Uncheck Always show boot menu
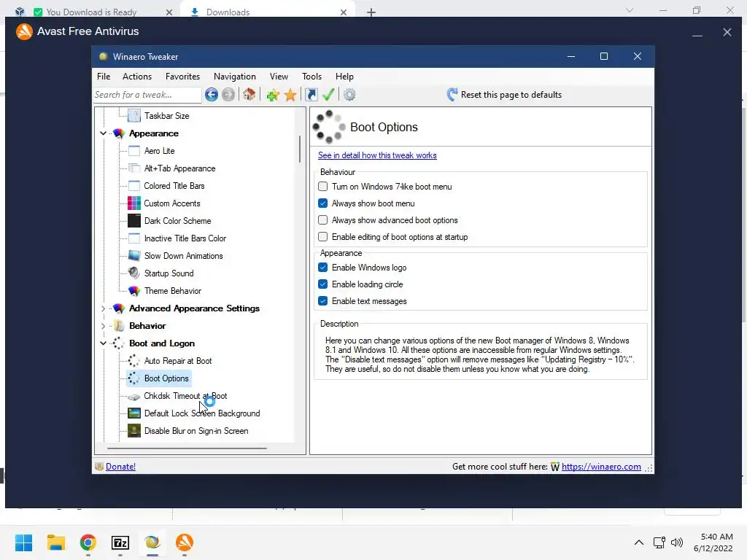Image resolution: width=747 pixels, height=560 pixels. (x=323, y=203)
